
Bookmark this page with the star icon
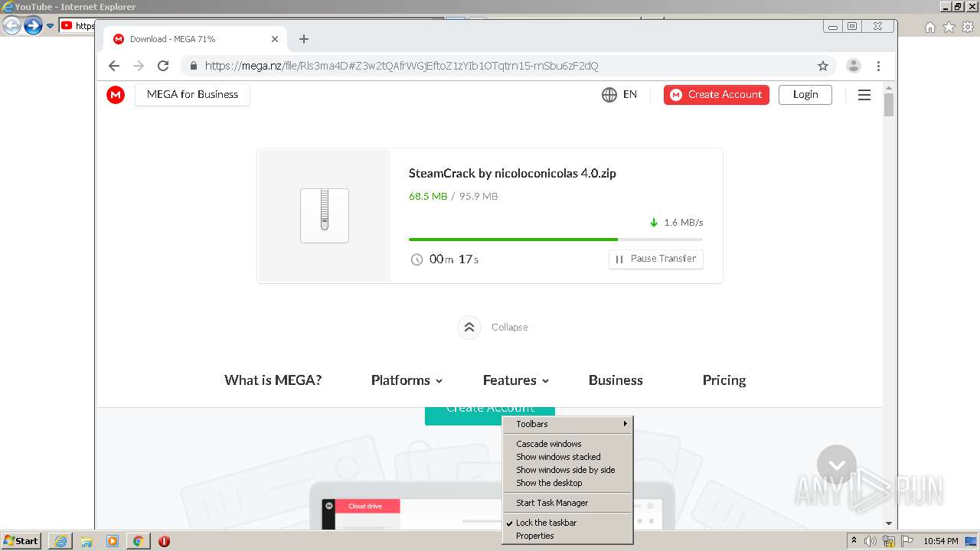point(823,66)
